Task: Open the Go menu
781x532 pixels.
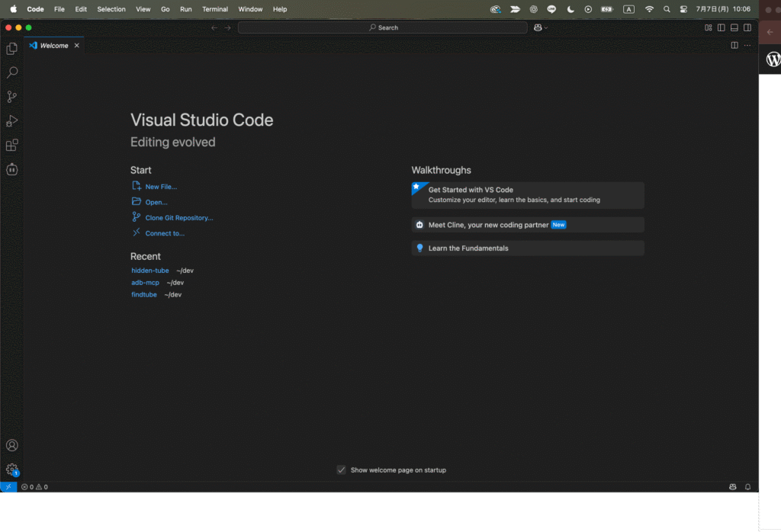Action: 166,9
